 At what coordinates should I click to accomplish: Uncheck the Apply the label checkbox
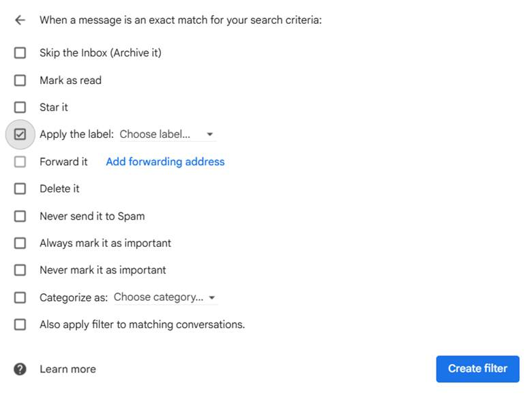point(20,134)
